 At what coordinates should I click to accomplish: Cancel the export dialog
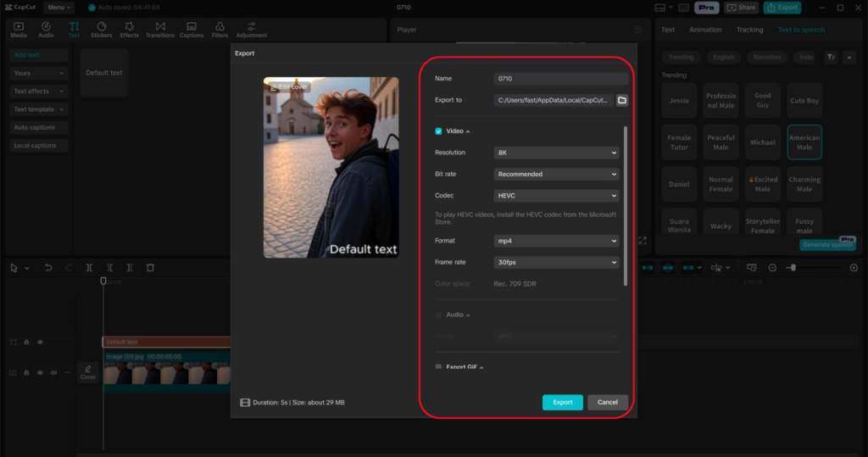607,402
